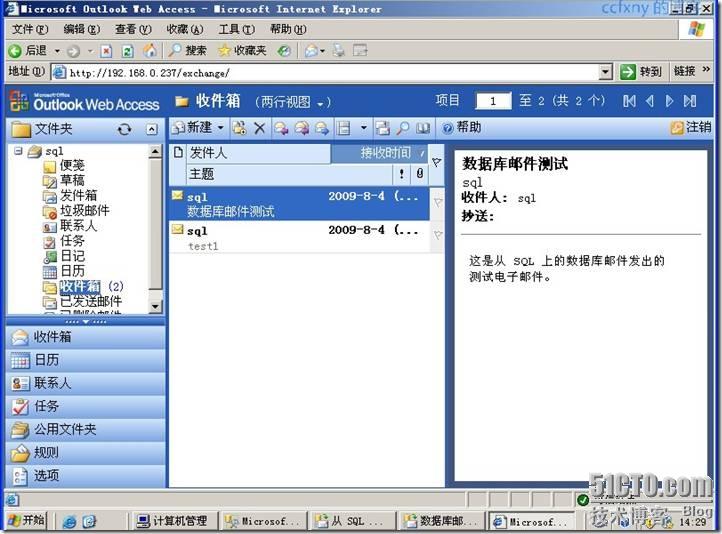This screenshot has height=534, width=722.
Task: Click the IE Home icon
Action: coord(149,50)
